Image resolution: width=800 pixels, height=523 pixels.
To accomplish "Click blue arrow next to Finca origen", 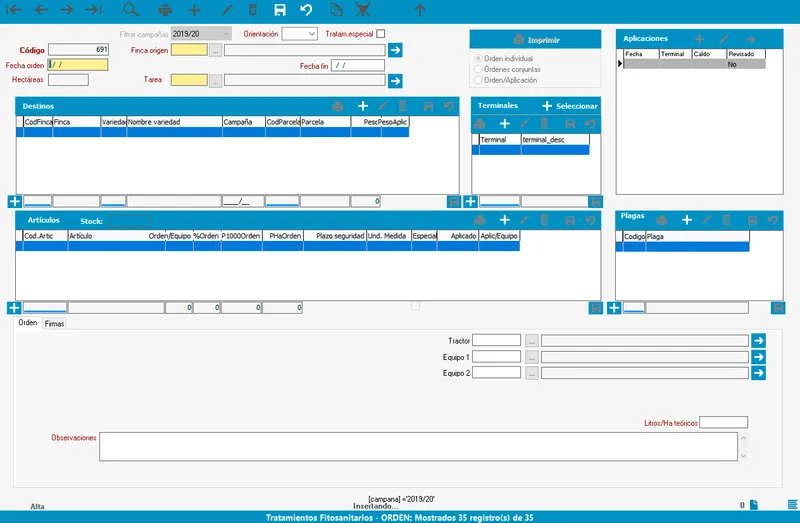I will pyautogui.click(x=395, y=50).
